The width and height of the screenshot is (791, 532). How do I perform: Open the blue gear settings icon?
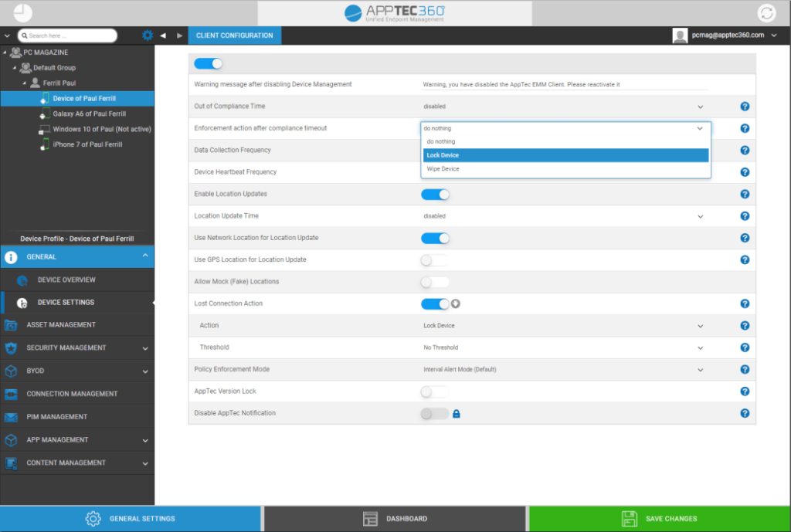click(x=148, y=36)
